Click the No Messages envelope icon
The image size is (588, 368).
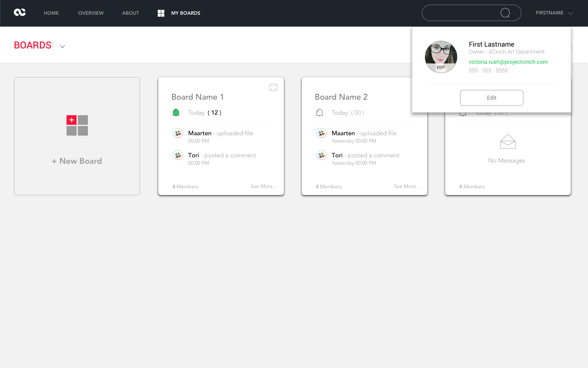pyautogui.click(x=507, y=142)
